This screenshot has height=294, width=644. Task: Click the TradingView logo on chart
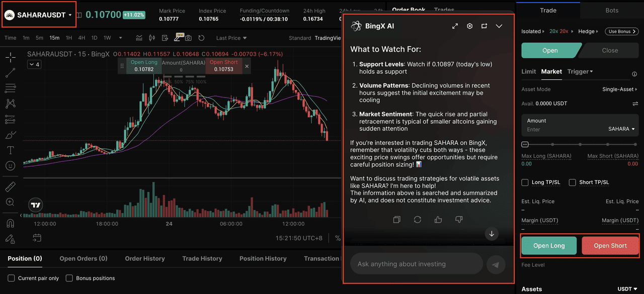36,205
